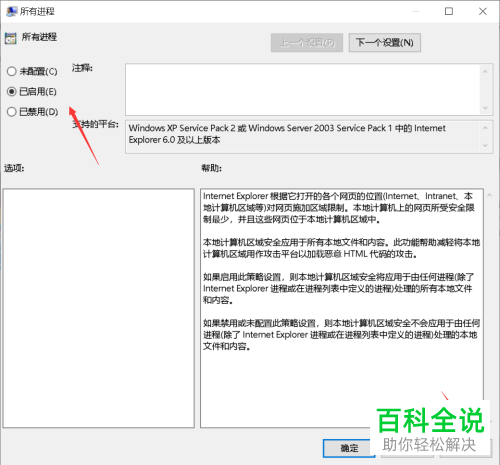Click the help paragraph beginning '如果禁用或未配置此策略设置'
Screen dimensions: 500x465
(x=341, y=335)
